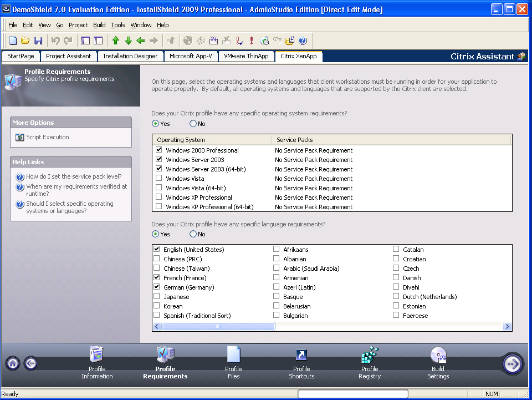
Task: Advance with the round next-arrow button
Action: coord(513,363)
